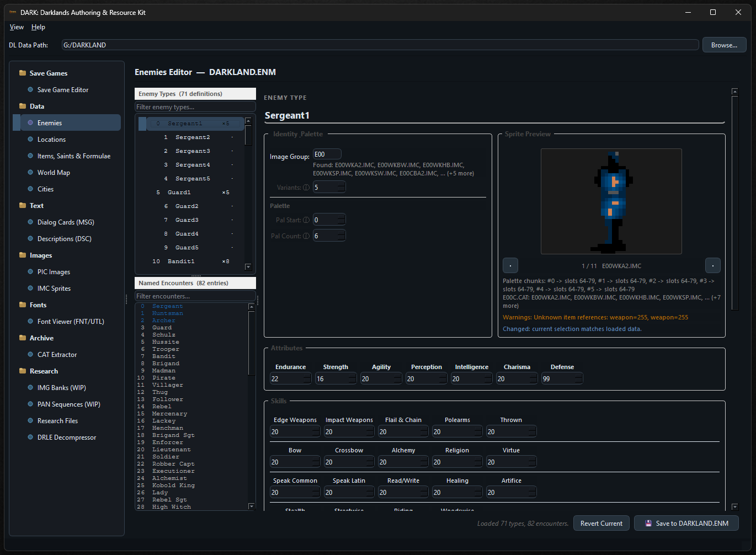The height and width of the screenshot is (555, 756).
Task: Click the Pal Start spinner
Action: click(329, 220)
